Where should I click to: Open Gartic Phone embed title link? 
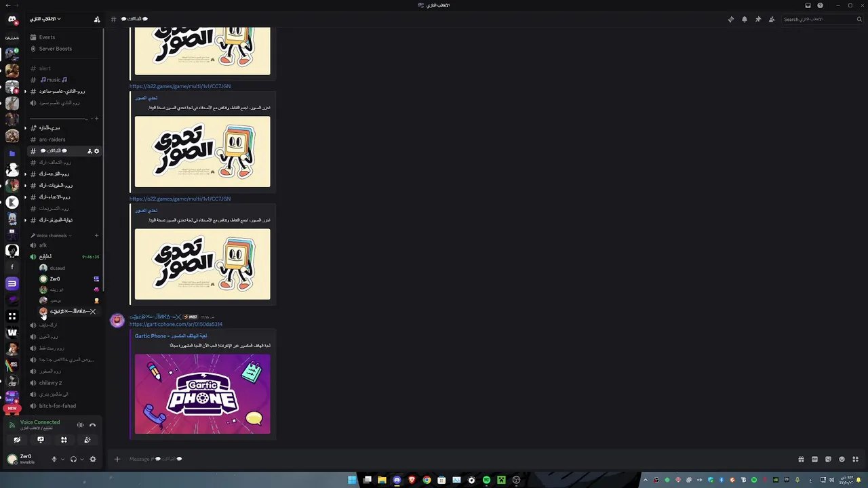pos(170,336)
